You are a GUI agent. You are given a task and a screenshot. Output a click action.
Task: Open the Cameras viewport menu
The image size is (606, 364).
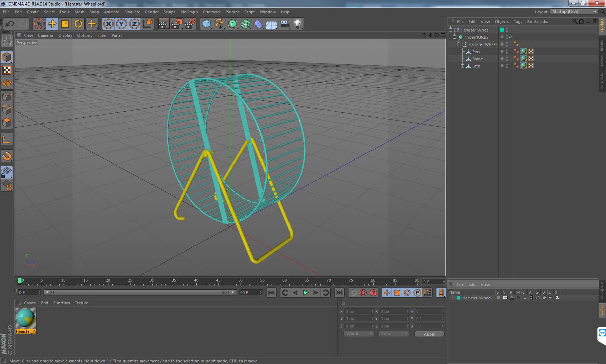[46, 35]
